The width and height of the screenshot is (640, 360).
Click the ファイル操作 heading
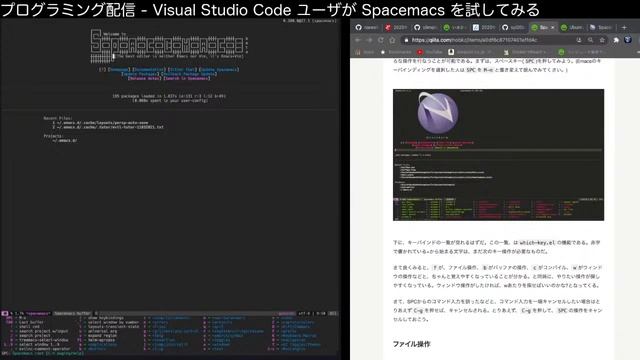coord(411,344)
